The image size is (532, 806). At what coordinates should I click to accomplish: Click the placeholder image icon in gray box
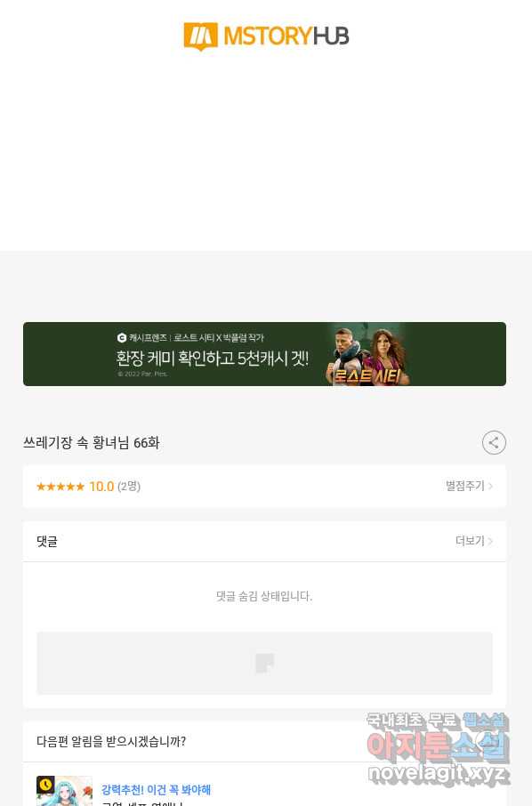pos(264,663)
